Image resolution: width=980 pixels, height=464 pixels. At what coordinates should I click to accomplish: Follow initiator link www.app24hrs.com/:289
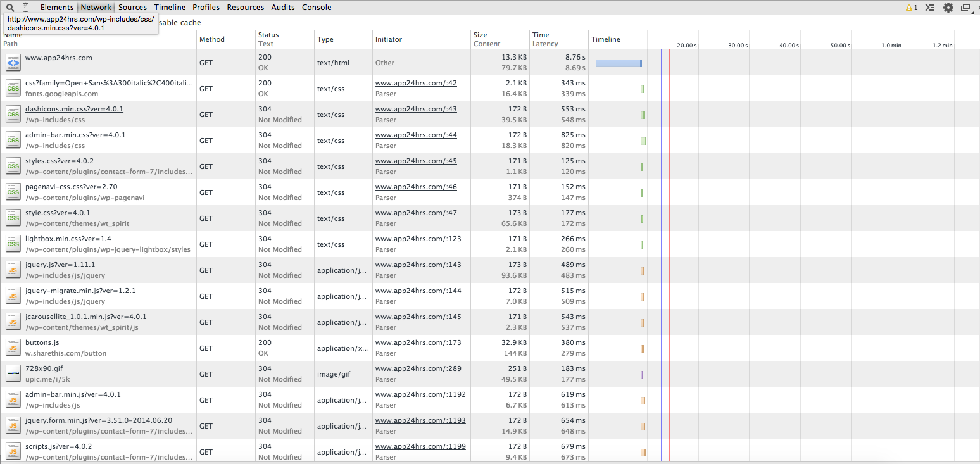(x=418, y=368)
